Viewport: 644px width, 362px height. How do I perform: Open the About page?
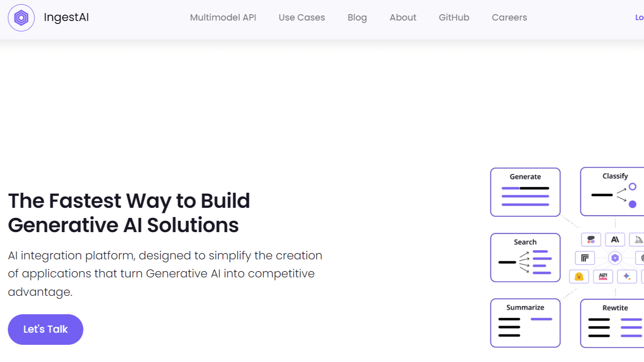point(402,18)
